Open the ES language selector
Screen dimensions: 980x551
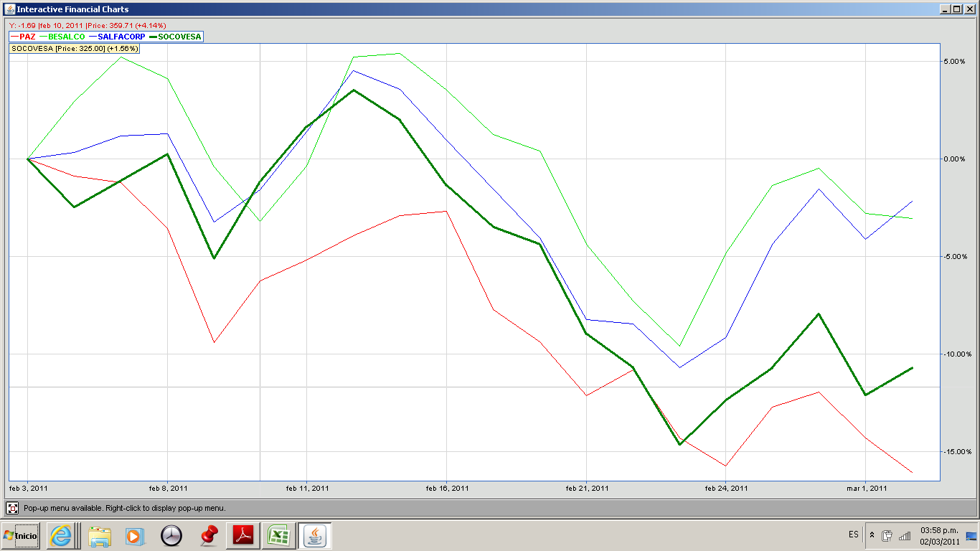coord(853,535)
